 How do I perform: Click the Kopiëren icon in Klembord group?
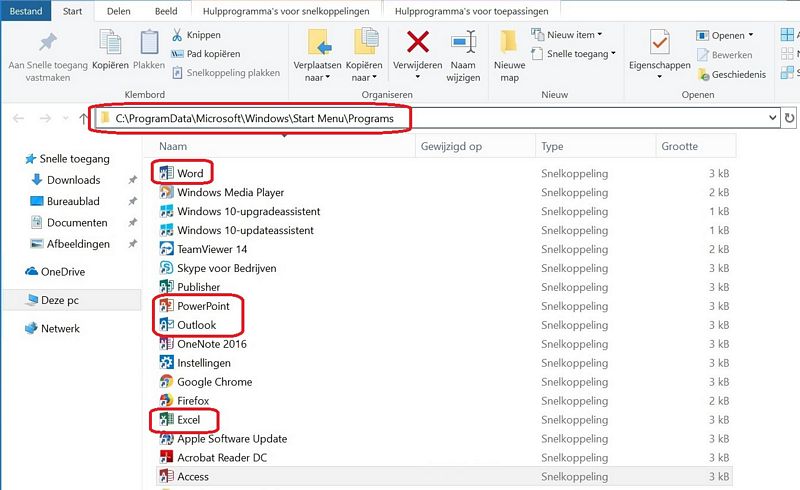[x=110, y=42]
